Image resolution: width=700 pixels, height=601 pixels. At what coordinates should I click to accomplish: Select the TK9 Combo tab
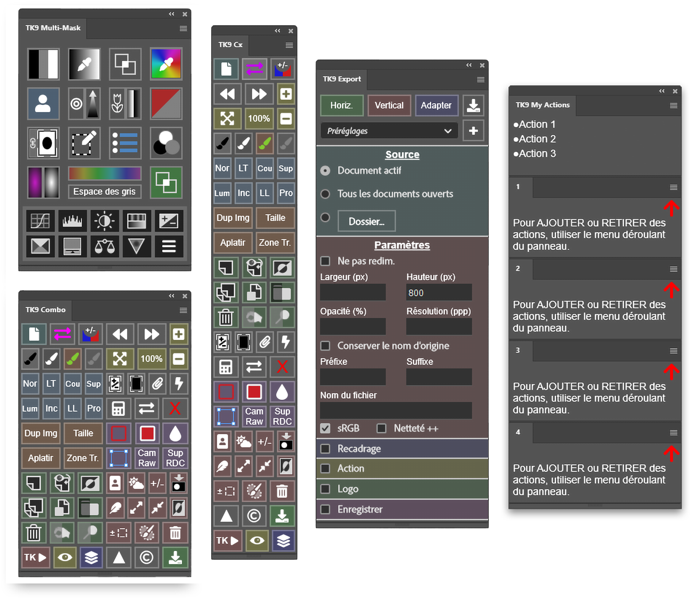click(45, 310)
